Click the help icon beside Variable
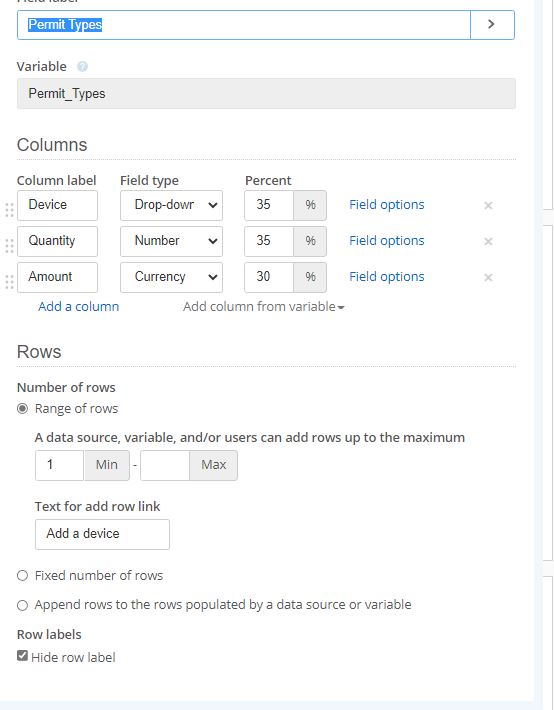The image size is (554, 710). [82, 67]
